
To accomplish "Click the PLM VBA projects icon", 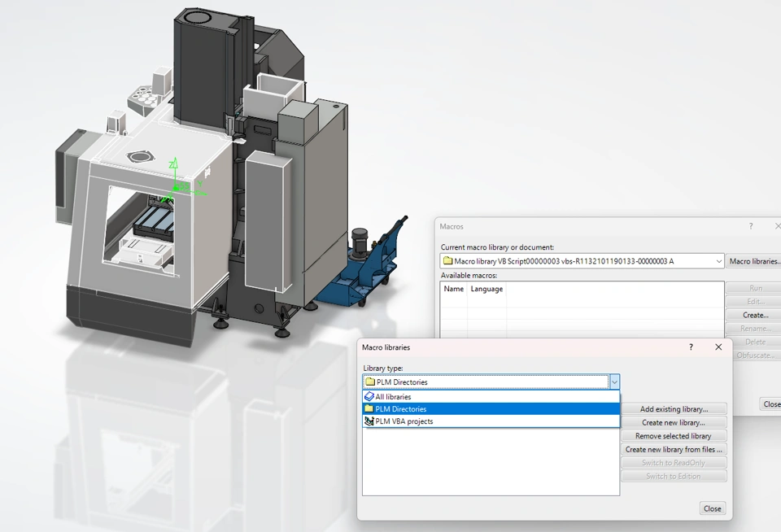I will (369, 421).
